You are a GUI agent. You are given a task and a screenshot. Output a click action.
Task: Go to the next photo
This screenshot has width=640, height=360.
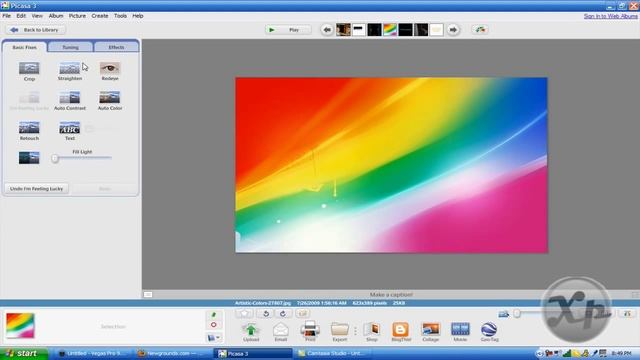[x=453, y=30]
